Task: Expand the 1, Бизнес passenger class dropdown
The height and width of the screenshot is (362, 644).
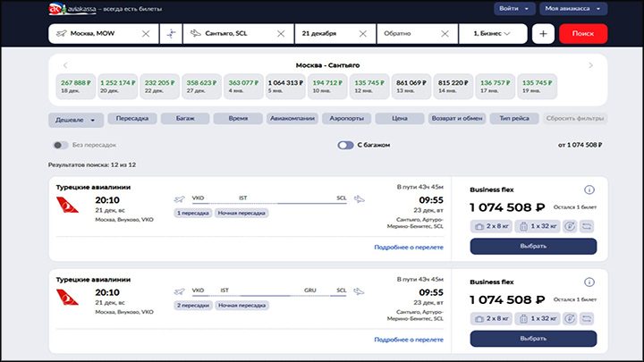Action: pos(492,34)
